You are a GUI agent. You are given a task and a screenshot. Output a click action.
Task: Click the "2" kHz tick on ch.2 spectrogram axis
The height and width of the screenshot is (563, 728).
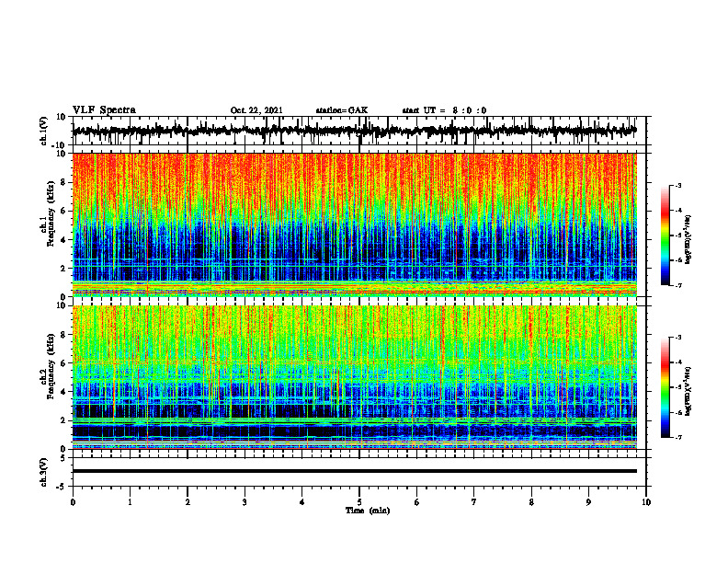(x=63, y=420)
